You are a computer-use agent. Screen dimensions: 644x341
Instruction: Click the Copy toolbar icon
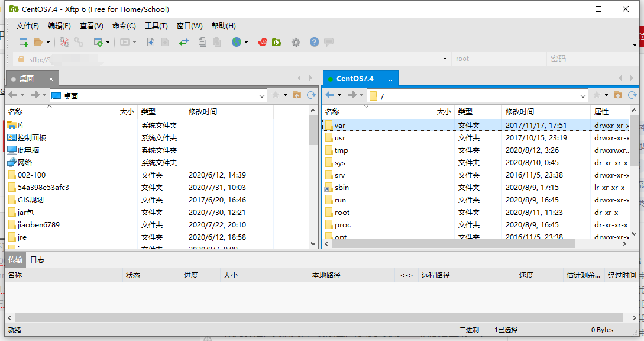(x=202, y=42)
